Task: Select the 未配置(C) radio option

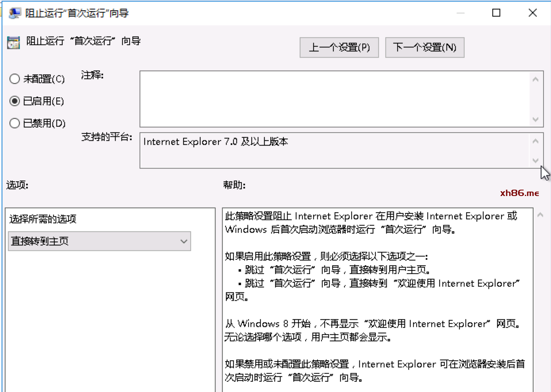Action: 15,79
